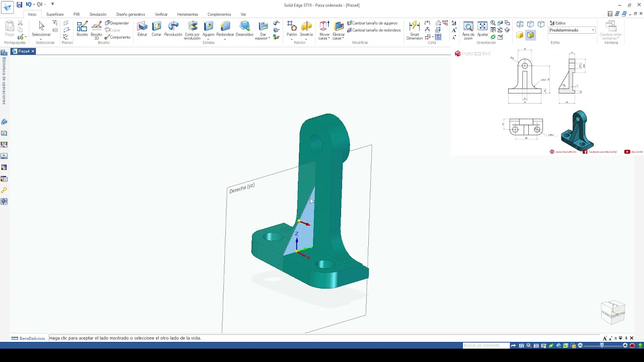Screen dimensions: 644x362
Task: Click the Mover caras tool
Action: coord(325,30)
